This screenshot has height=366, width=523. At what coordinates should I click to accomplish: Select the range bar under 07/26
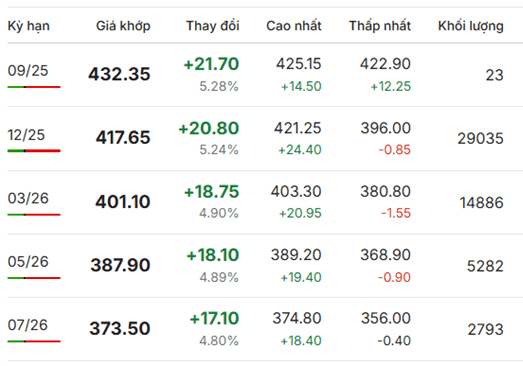coord(34,341)
